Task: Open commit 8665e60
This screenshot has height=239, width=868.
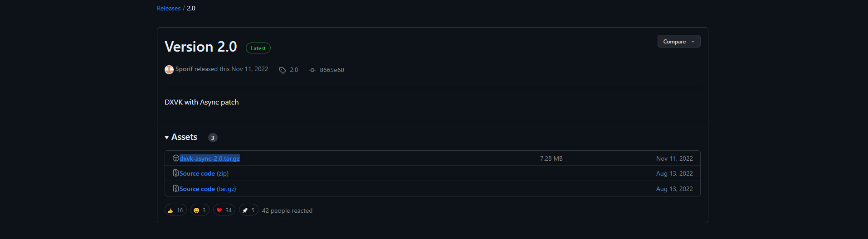Action: (x=332, y=70)
